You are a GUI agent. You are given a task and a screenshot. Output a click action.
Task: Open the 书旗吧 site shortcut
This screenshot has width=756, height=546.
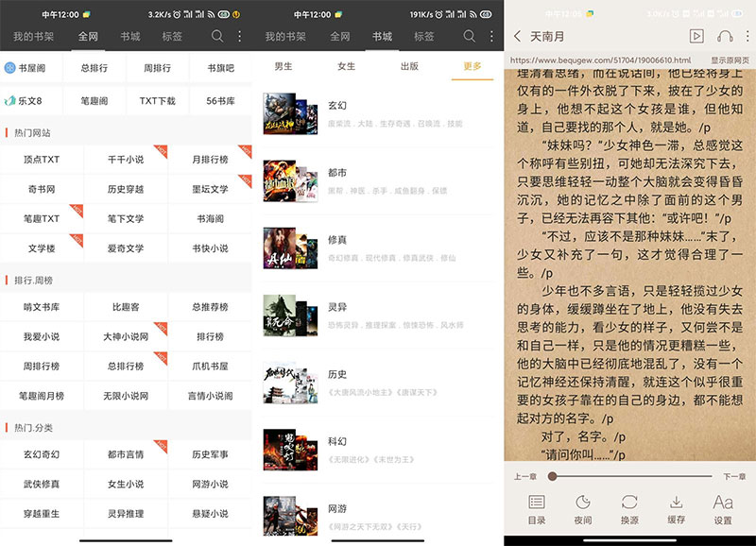pyautogui.click(x=221, y=68)
